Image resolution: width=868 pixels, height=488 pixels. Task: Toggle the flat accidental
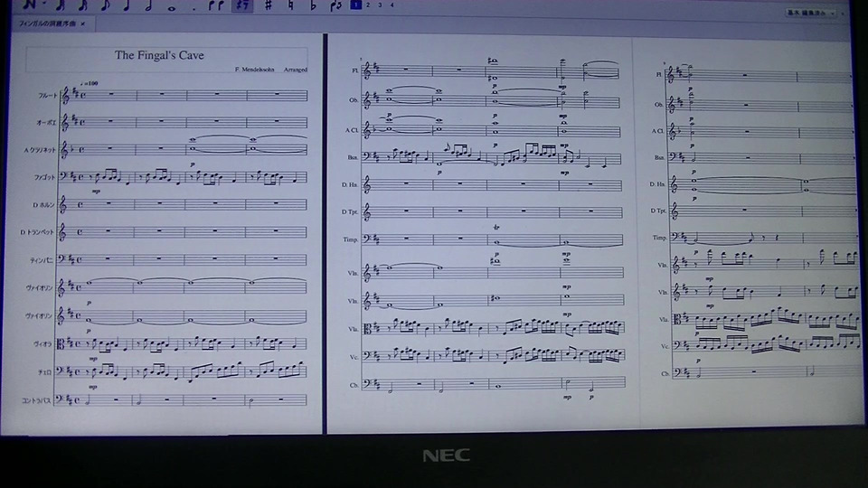click(x=313, y=5)
